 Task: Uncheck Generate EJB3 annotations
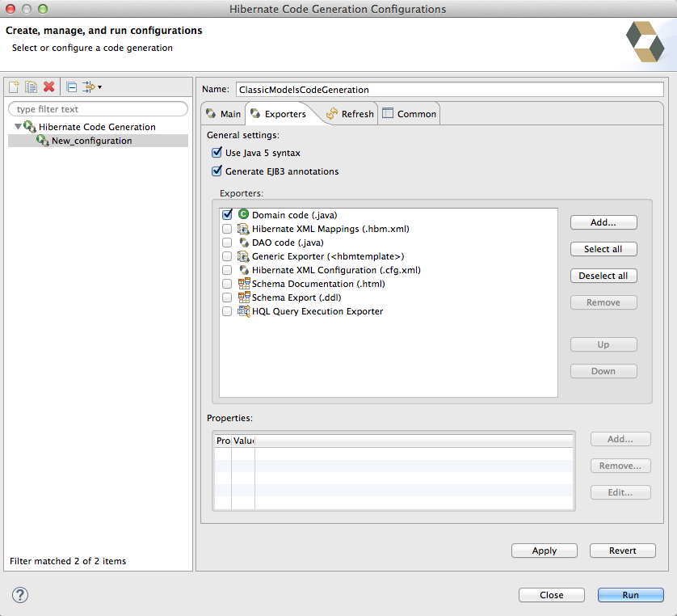[217, 171]
